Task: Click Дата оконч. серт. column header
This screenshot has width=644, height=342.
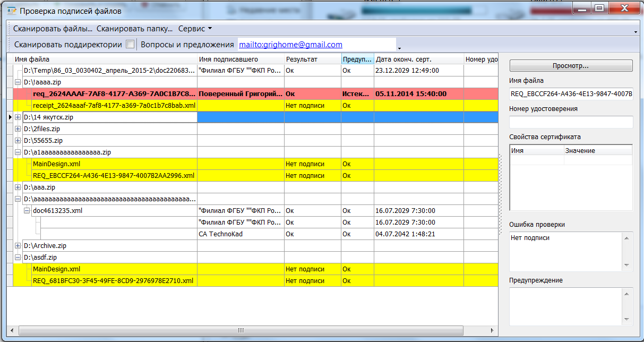Action: coord(418,59)
